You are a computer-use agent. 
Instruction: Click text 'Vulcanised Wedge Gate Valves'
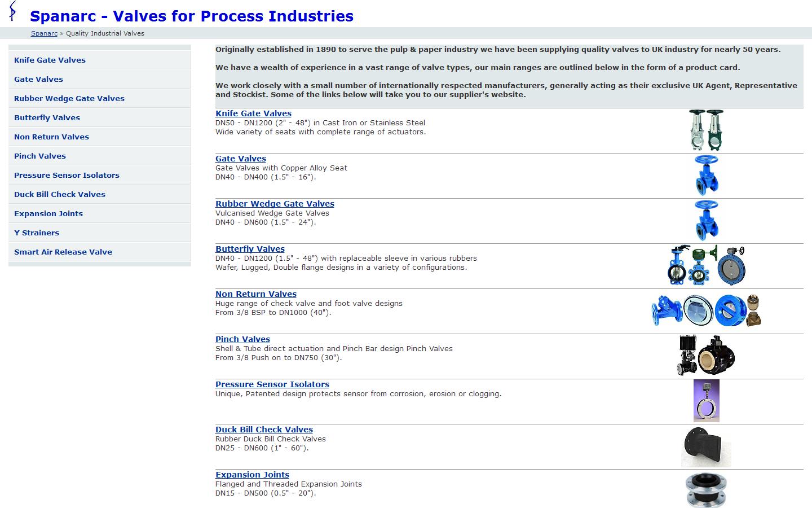coord(272,213)
